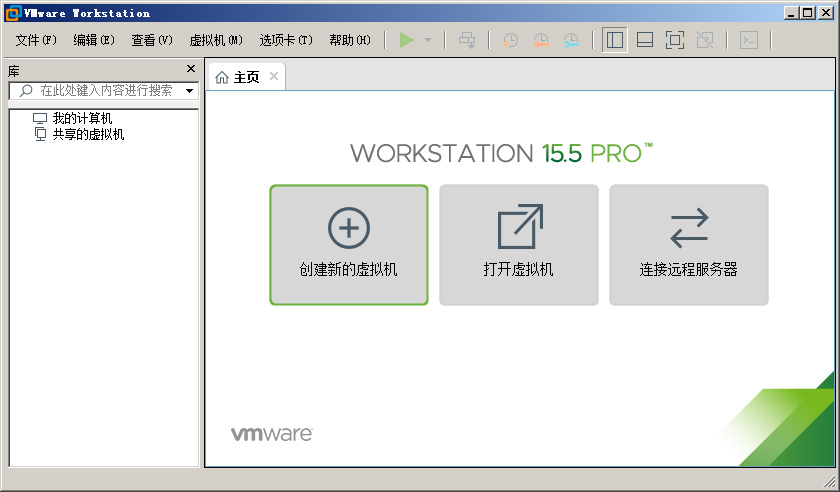Select 我的计算机 in the library tree
The image size is (840, 492).
click(x=82, y=118)
